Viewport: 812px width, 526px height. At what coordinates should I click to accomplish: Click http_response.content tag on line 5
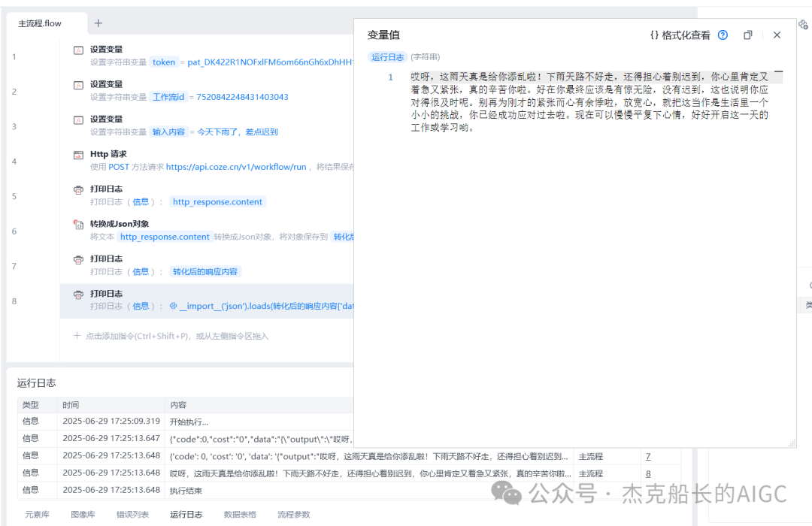coord(217,202)
